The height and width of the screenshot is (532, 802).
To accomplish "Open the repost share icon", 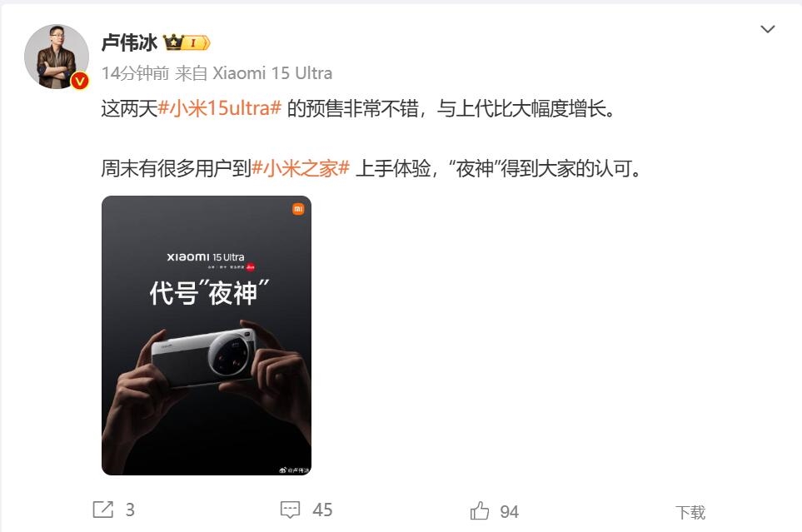I will click(x=102, y=510).
